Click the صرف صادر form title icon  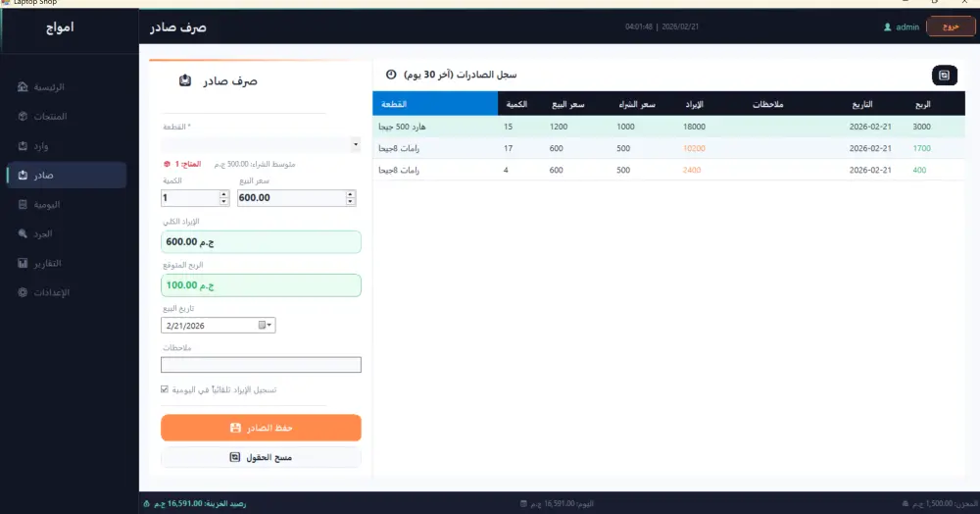[x=185, y=80]
